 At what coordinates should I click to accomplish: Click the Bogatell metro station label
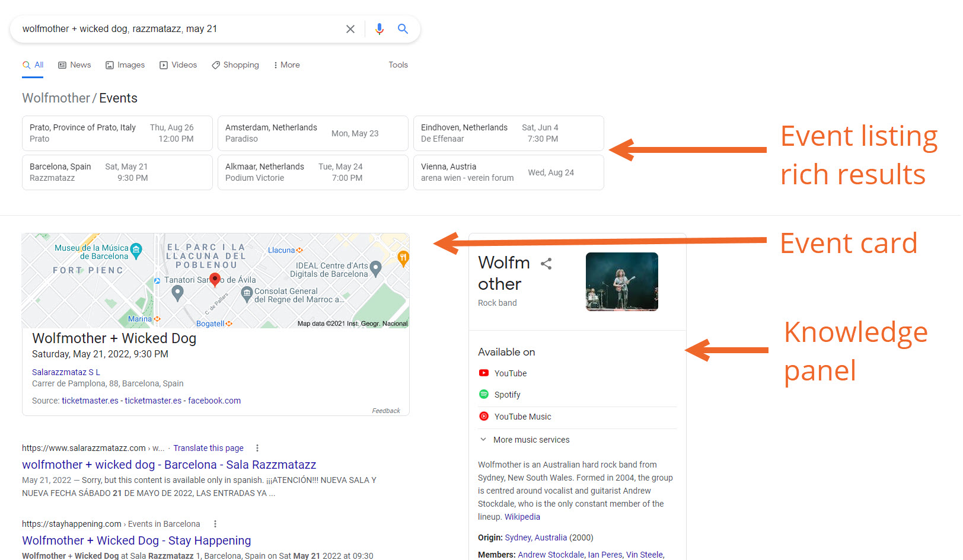[211, 324]
